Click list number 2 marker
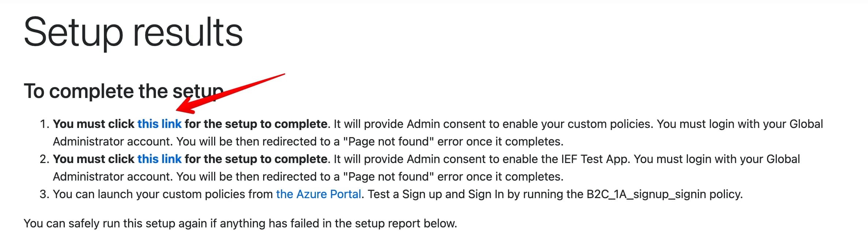868x242 pixels. click(x=44, y=159)
